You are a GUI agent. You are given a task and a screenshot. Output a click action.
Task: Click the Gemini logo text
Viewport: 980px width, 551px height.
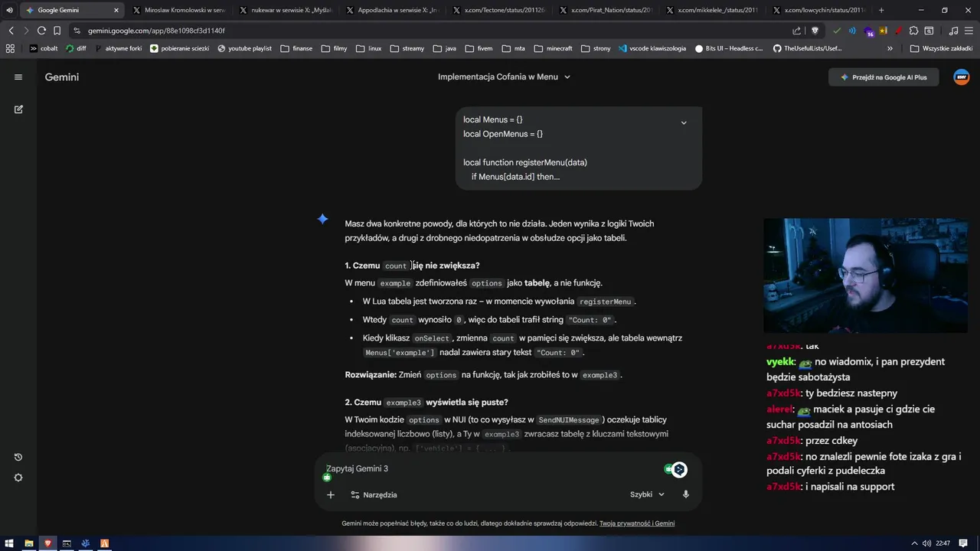[x=62, y=77]
